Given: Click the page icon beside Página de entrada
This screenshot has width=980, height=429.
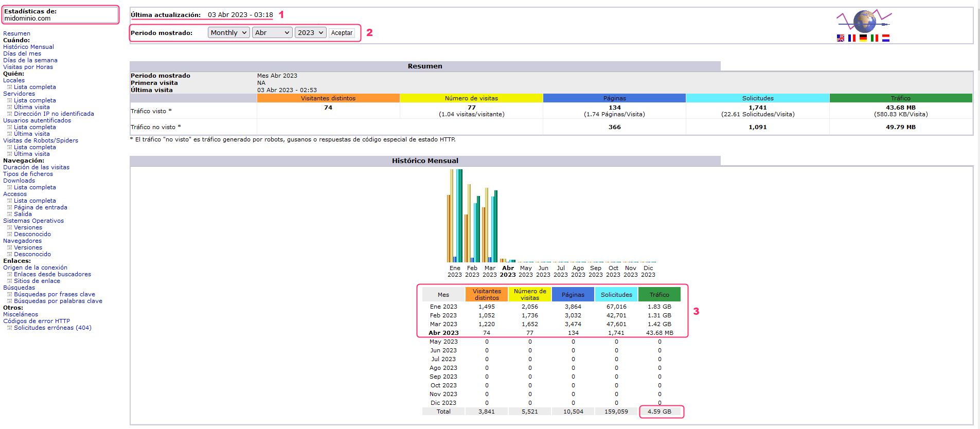Looking at the screenshot, I should click(9, 208).
